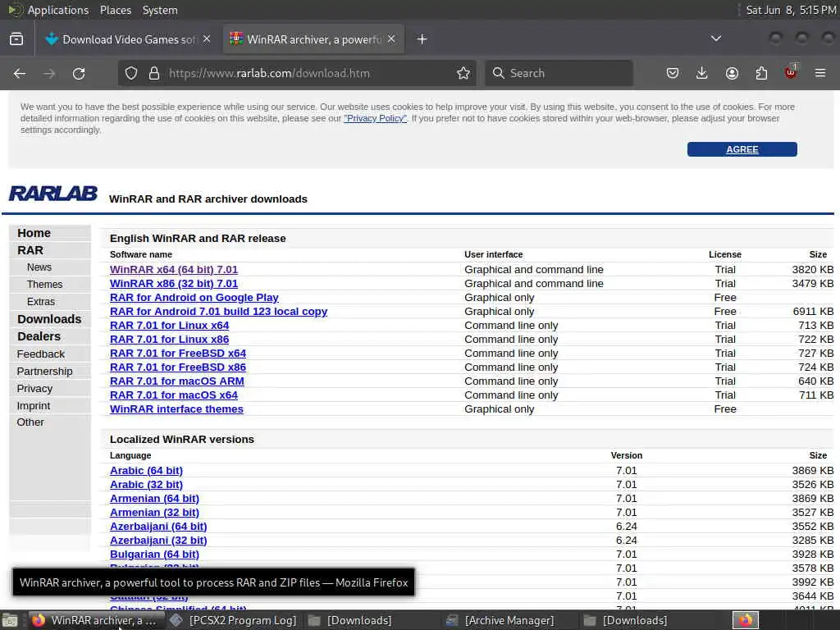Reload the current page
840x630 pixels.
click(79, 73)
